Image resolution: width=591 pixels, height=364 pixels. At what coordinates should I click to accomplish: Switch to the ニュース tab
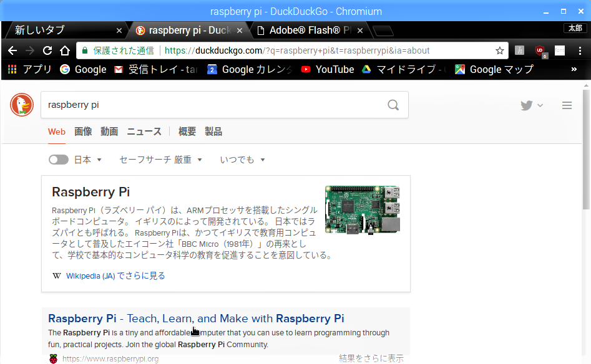point(144,132)
